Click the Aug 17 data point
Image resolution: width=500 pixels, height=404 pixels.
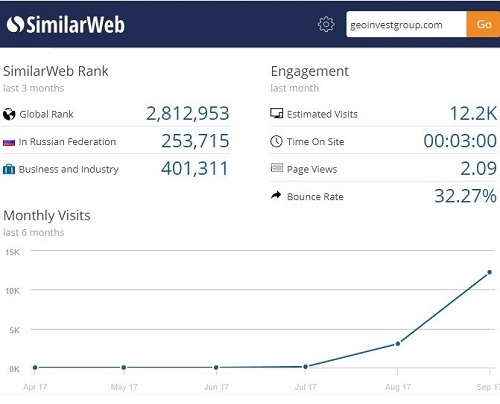click(398, 344)
